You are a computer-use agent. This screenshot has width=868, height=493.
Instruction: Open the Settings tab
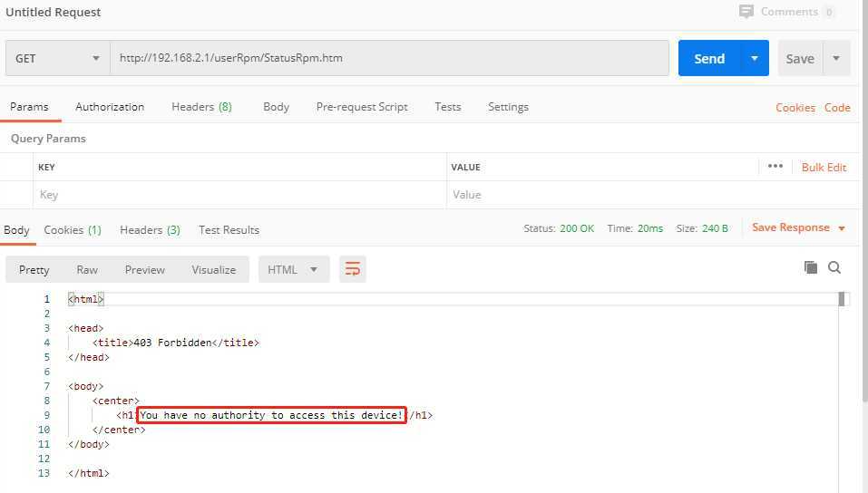pyautogui.click(x=508, y=107)
